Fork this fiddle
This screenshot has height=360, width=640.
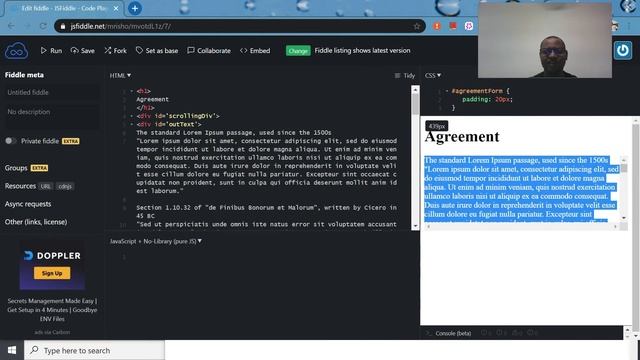coord(116,51)
